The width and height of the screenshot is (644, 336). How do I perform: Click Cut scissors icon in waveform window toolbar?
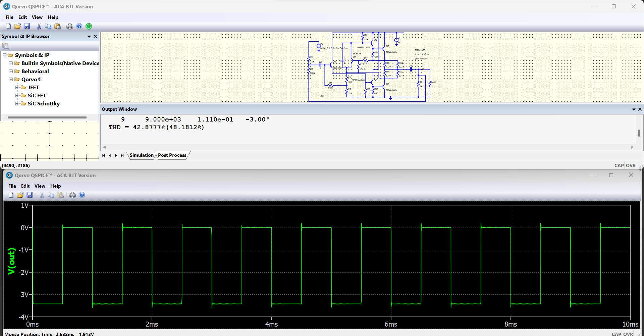(x=42, y=195)
